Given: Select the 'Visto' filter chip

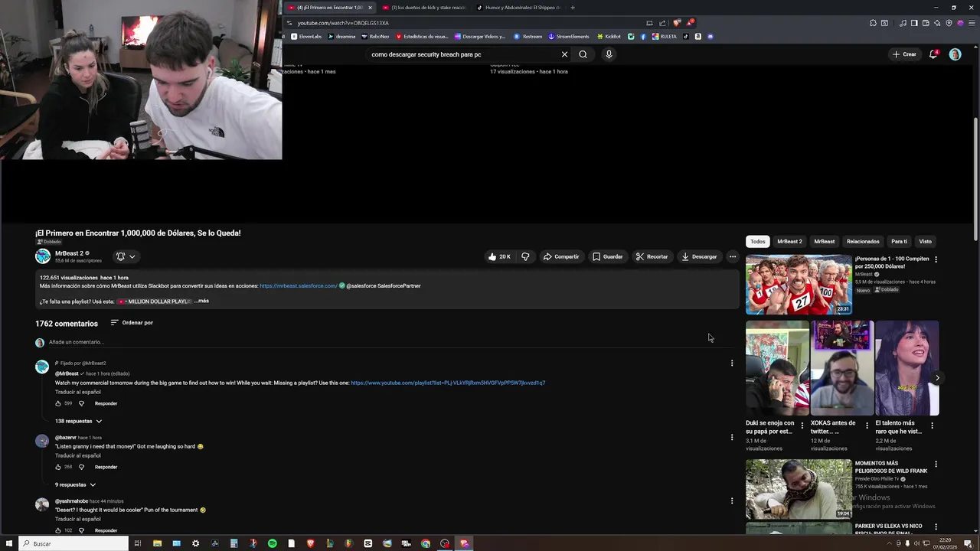Looking at the screenshot, I should [925, 241].
